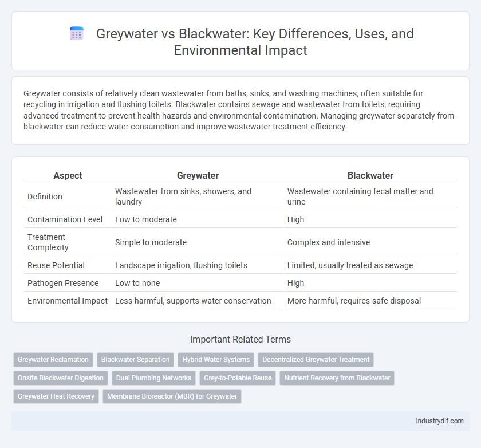
Task: Click the 'Low to moderate' cell
Action: click(198, 219)
